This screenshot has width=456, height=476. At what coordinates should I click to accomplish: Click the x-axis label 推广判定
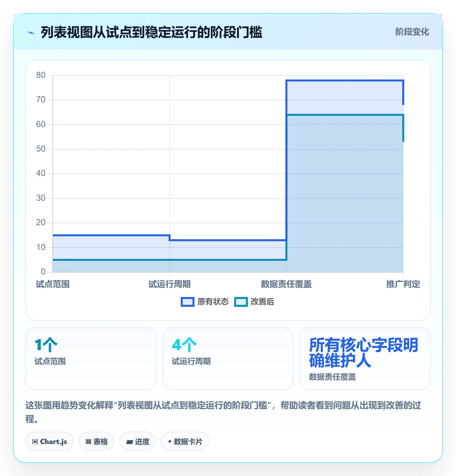click(x=403, y=284)
